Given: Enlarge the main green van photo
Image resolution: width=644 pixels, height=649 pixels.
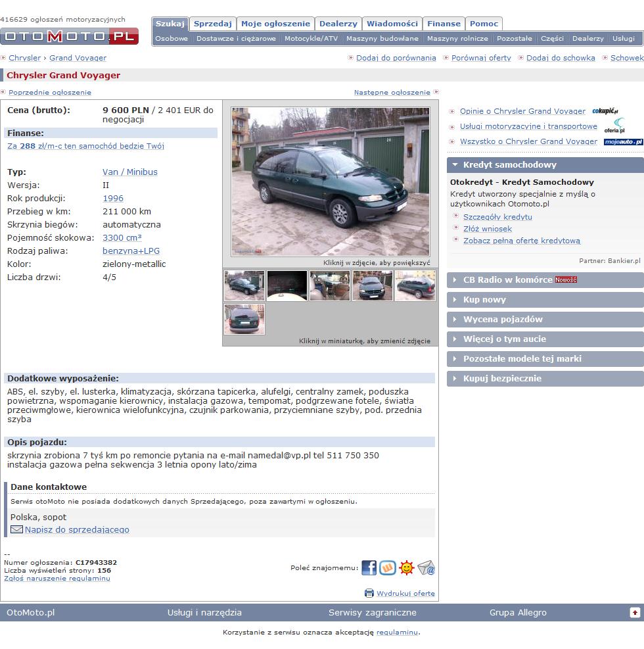Looking at the screenshot, I should click(331, 181).
